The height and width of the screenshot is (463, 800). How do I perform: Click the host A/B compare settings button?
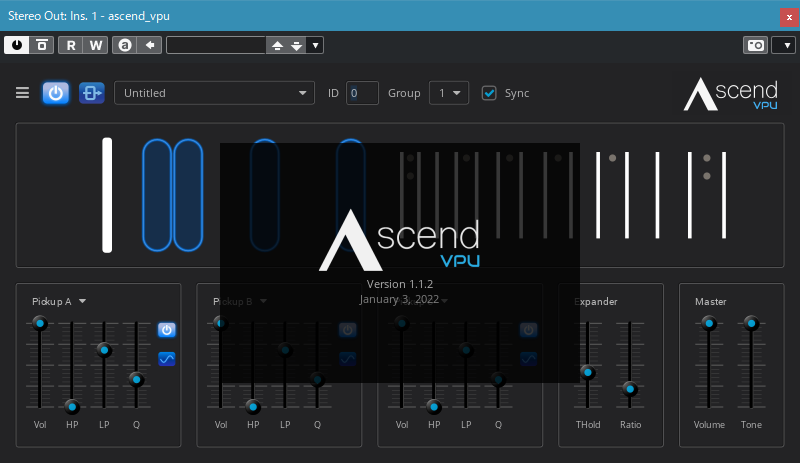point(42,45)
